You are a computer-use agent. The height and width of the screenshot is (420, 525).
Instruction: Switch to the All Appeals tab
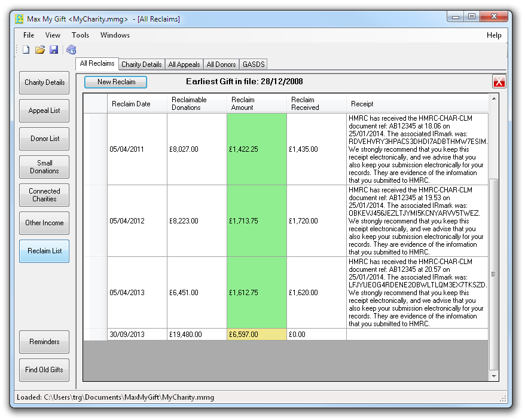184,65
